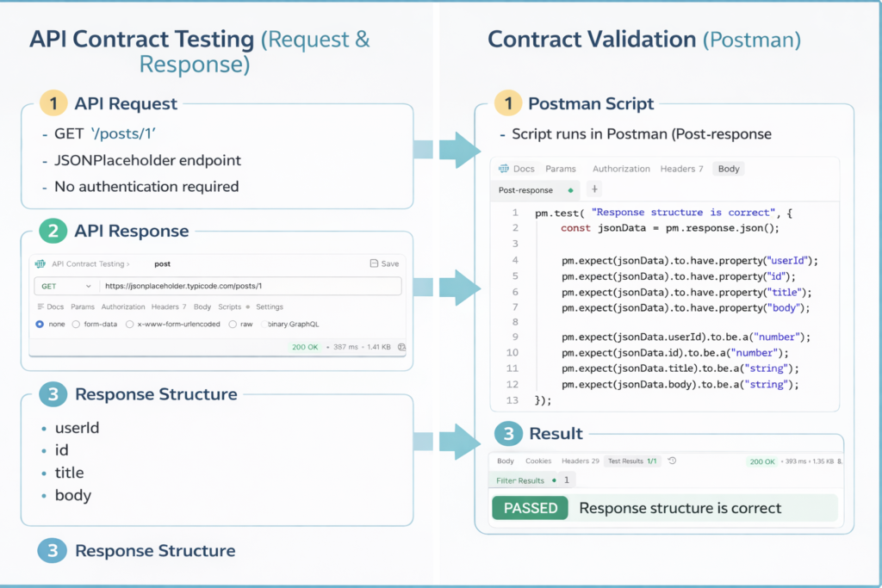
Task: Click the globe icon beside the 1.41 KB stat
Action: click(x=401, y=346)
